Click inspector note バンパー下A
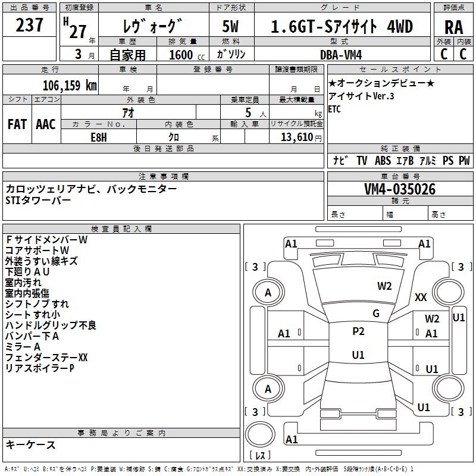 point(32,336)
